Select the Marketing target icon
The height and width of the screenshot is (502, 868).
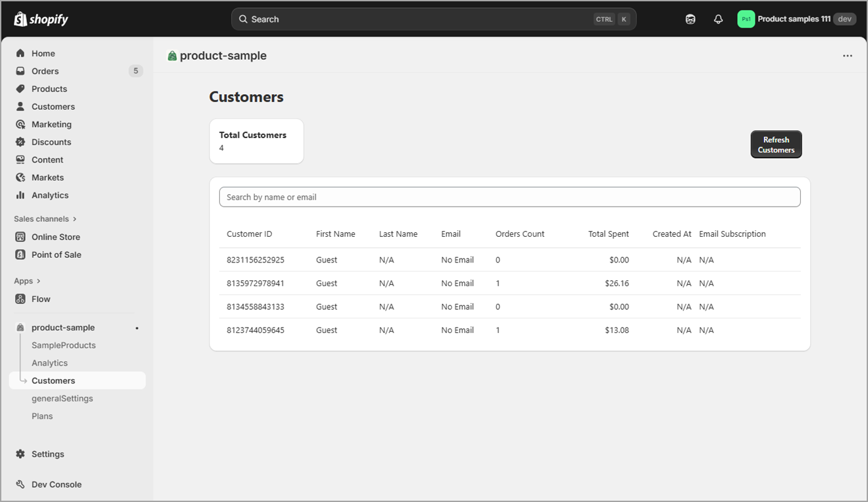pyautogui.click(x=20, y=124)
